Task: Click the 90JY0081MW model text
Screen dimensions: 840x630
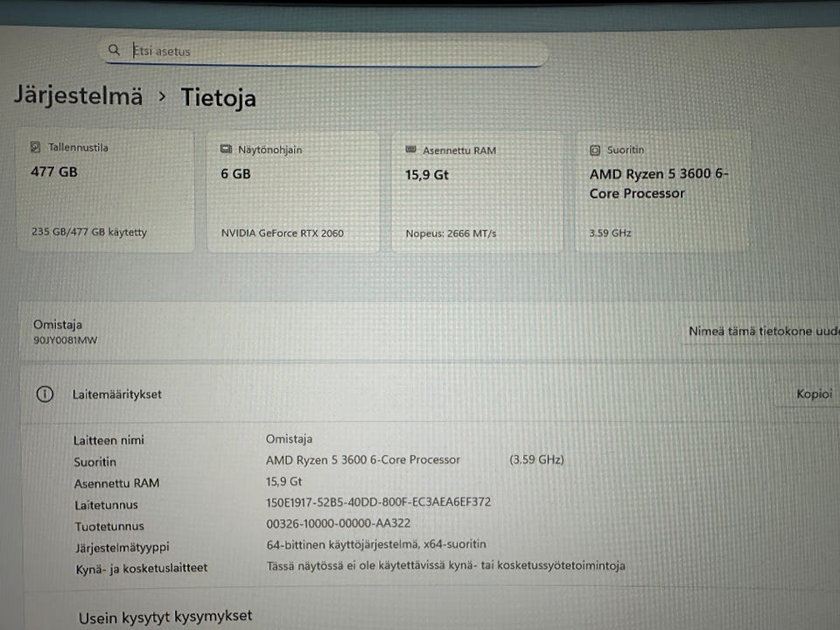Action: tap(66, 340)
